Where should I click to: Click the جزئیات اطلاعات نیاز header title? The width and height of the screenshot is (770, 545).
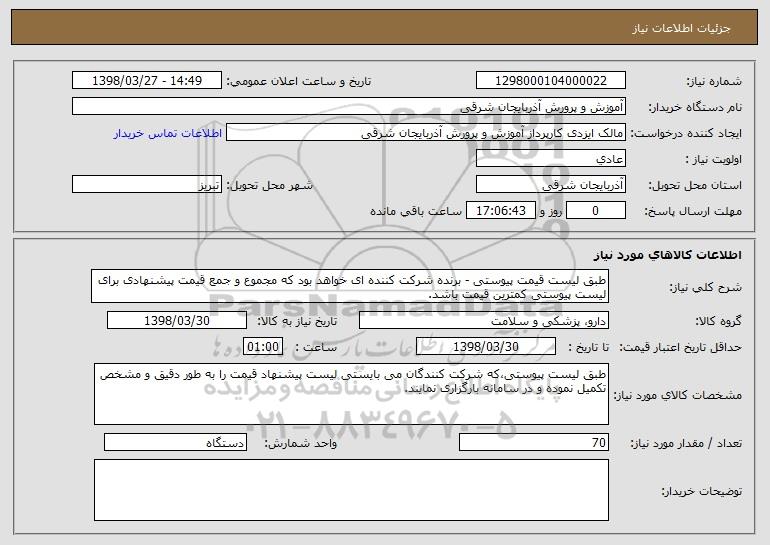(681, 28)
